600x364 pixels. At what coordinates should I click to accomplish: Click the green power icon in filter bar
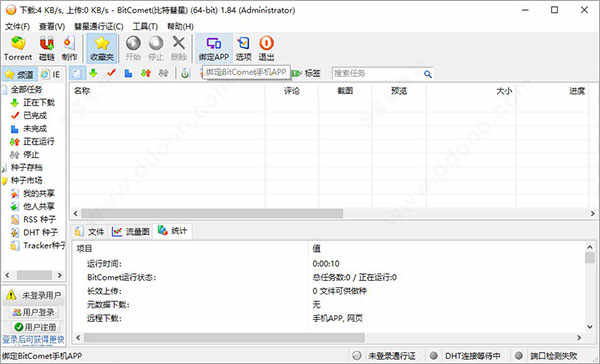[x=185, y=73]
